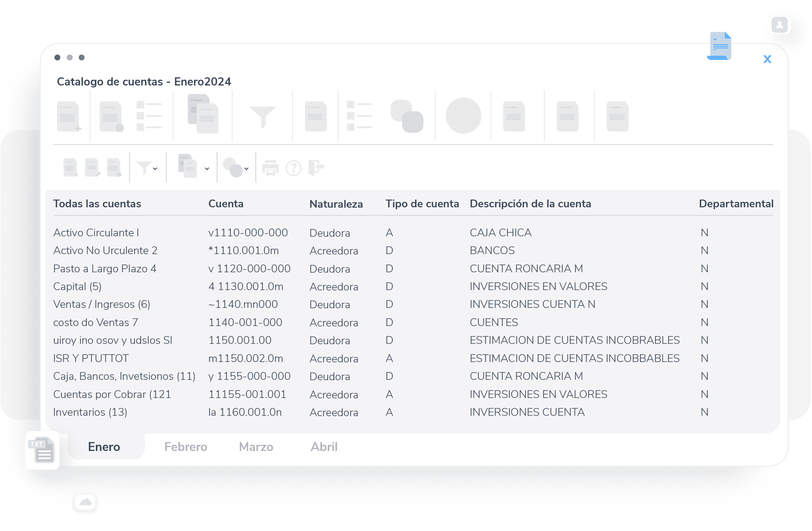
Task: Open the Abril tab
Action: coord(324,447)
